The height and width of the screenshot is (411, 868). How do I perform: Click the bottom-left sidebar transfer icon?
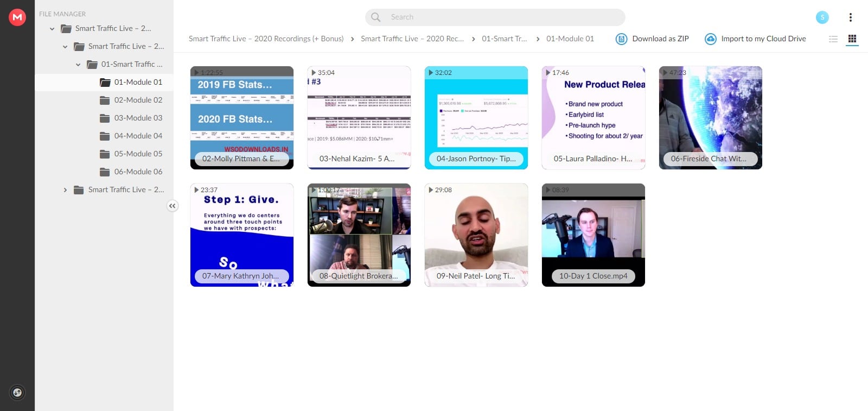tap(17, 393)
